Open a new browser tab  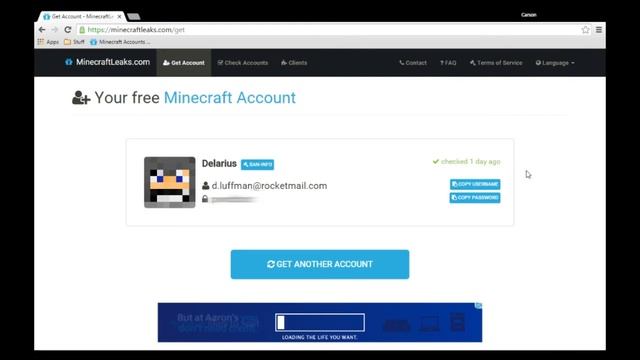tap(133, 17)
